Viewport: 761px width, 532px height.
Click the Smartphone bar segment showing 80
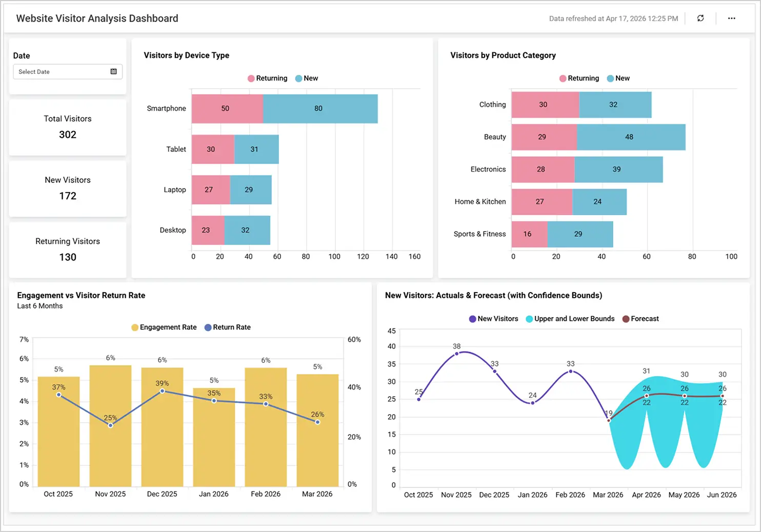318,108
